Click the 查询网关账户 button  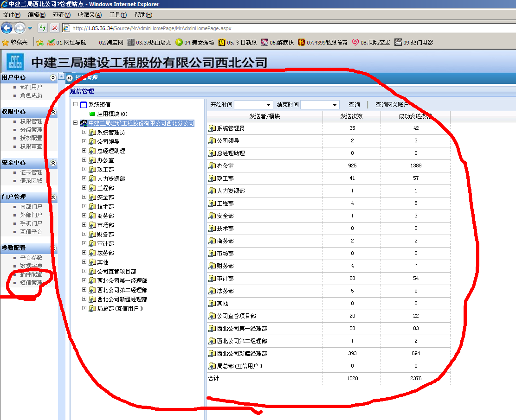pyautogui.click(x=392, y=104)
